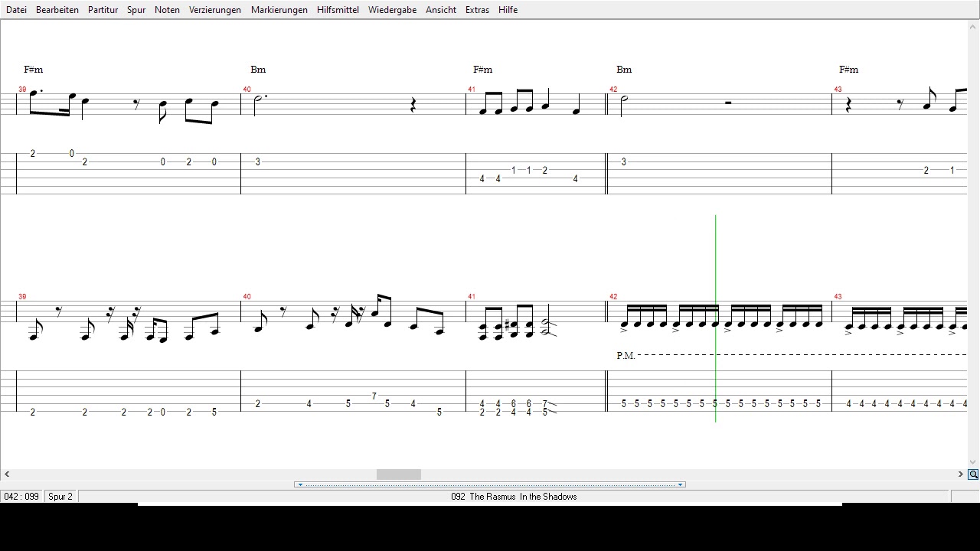The image size is (980, 551).
Task: Open the Ansicht menu
Action: pos(441,10)
